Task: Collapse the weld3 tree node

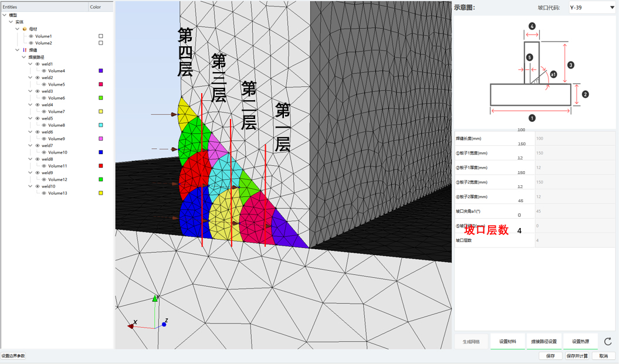Action: coord(31,91)
